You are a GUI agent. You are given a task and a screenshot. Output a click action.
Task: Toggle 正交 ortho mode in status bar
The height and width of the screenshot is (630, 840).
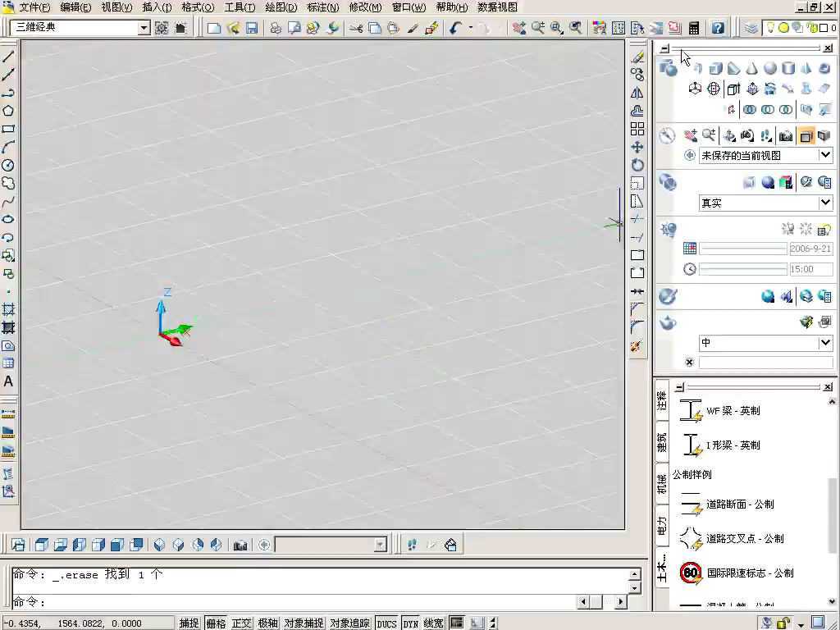click(242, 623)
